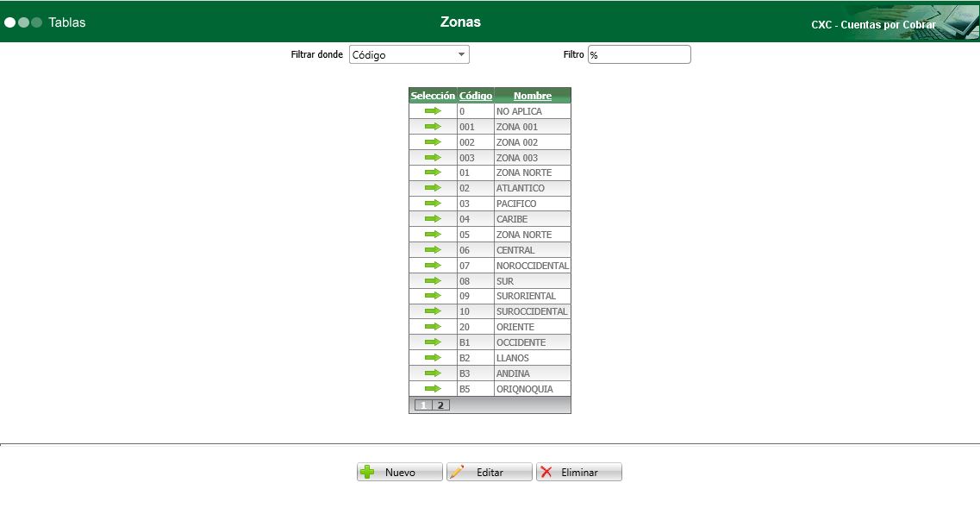Open the Filtrar donde Código dropdown
980x508 pixels.
409,54
